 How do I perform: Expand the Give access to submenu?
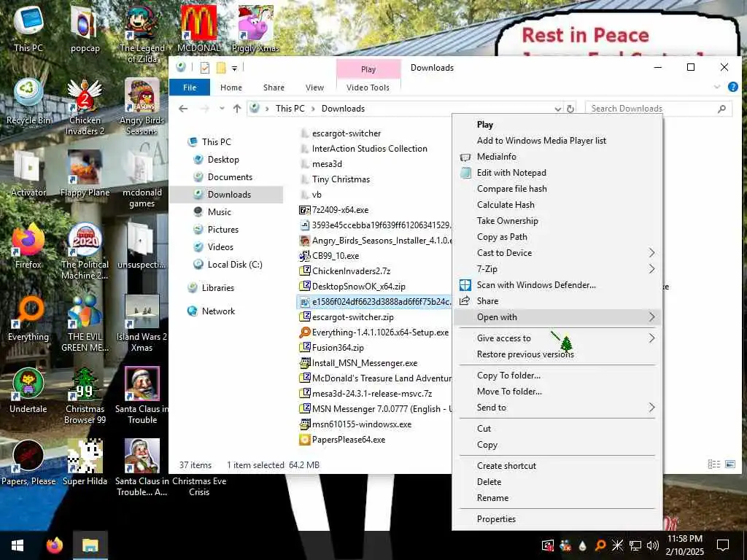click(651, 338)
